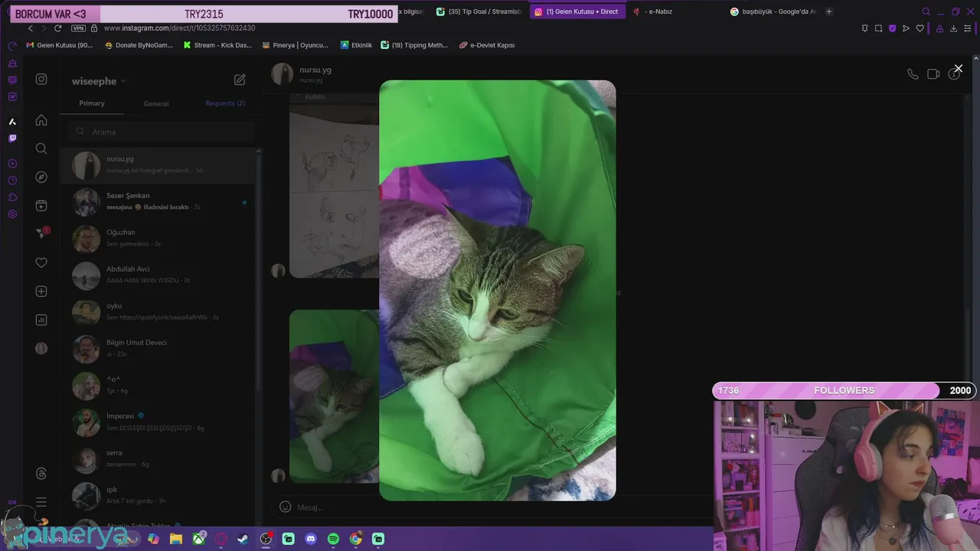980x551 pixels.
Task: Click the instagram.com address bar URL
Action: [x=179, y=28]
